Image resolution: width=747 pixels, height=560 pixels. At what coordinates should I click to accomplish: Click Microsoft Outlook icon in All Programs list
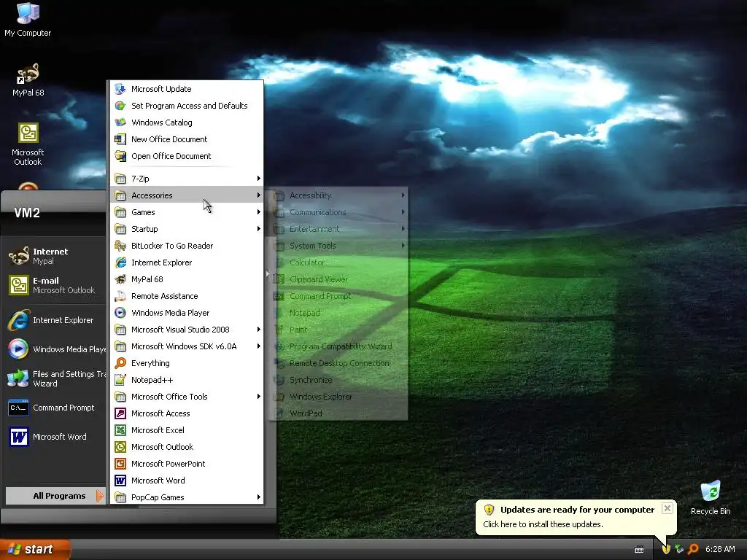(120, 447)
